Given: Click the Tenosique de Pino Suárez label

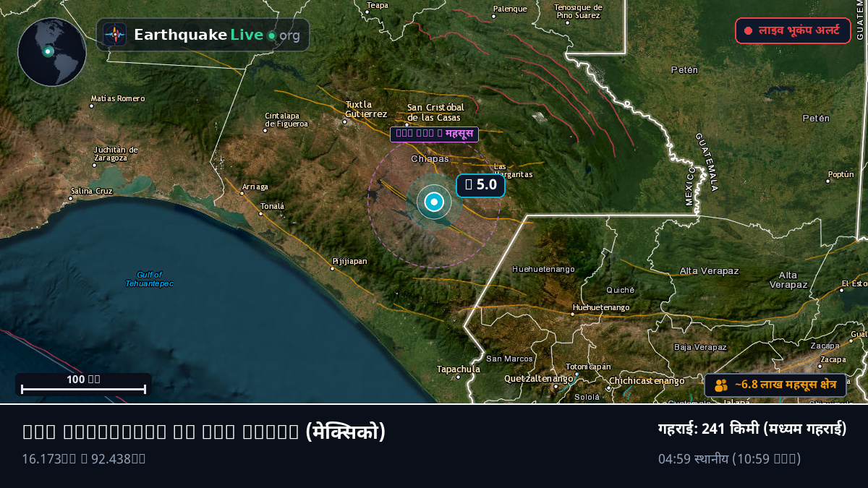Looking at the screenshot, I should (x=577, y=11).
